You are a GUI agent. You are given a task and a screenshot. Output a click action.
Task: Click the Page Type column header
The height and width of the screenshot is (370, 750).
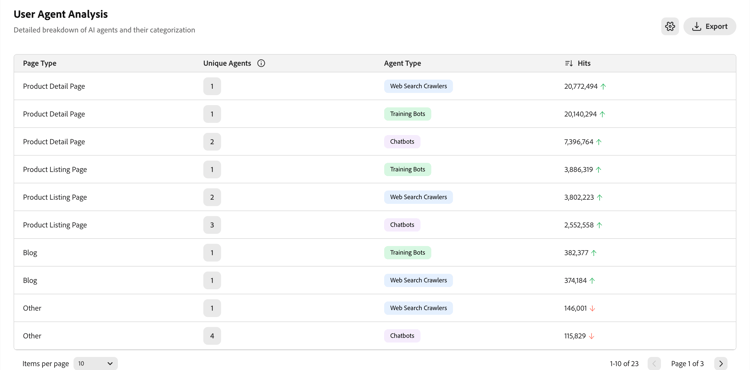click(40, 63)
